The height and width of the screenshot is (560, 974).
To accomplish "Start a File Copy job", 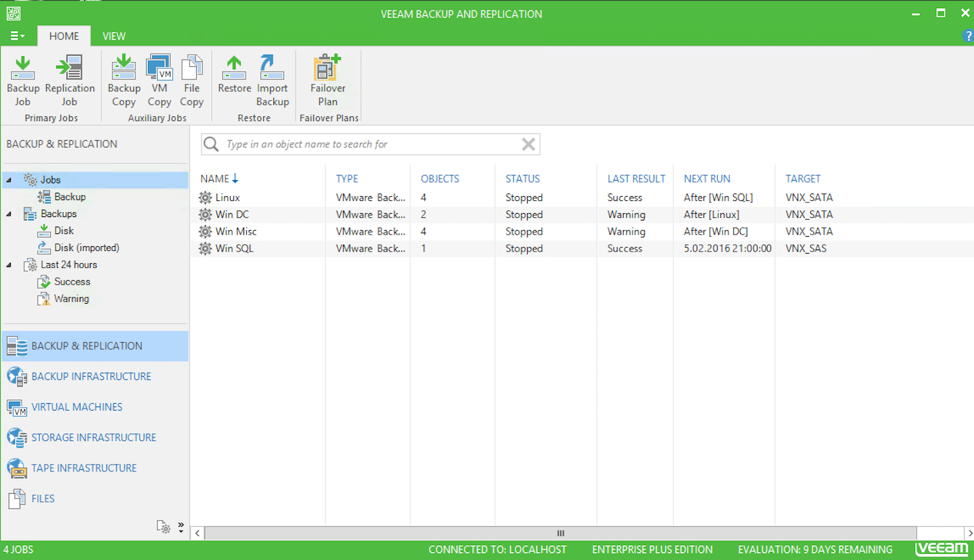I will pyautogui.click(x=191, y=81).
